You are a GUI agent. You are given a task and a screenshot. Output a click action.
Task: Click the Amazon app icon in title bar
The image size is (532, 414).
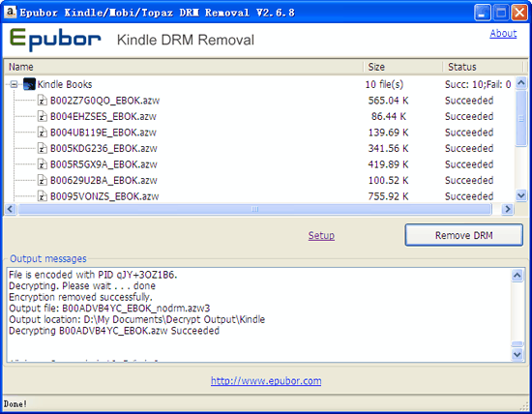tap(11, 13)
